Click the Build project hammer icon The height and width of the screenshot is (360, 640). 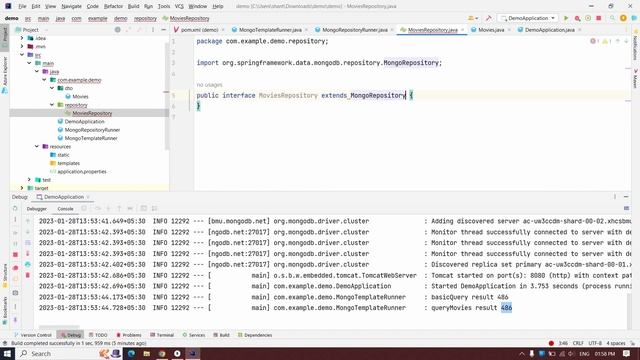pos(489,18)
